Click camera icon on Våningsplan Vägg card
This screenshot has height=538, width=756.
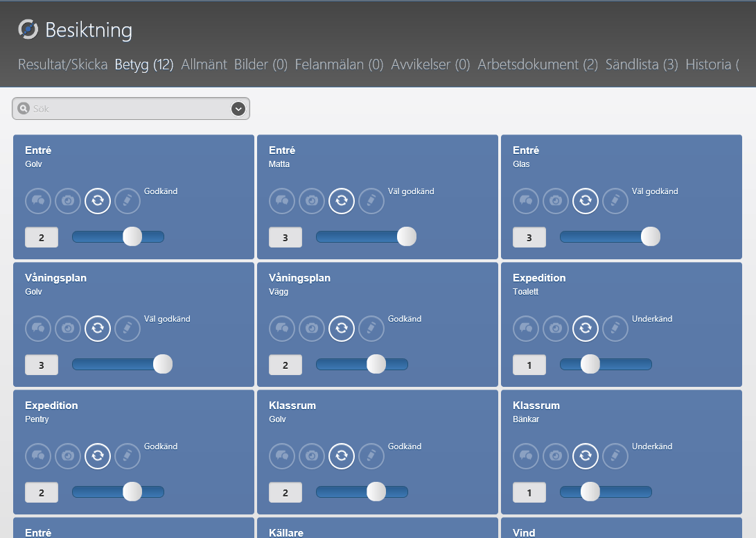pos(312,329)
